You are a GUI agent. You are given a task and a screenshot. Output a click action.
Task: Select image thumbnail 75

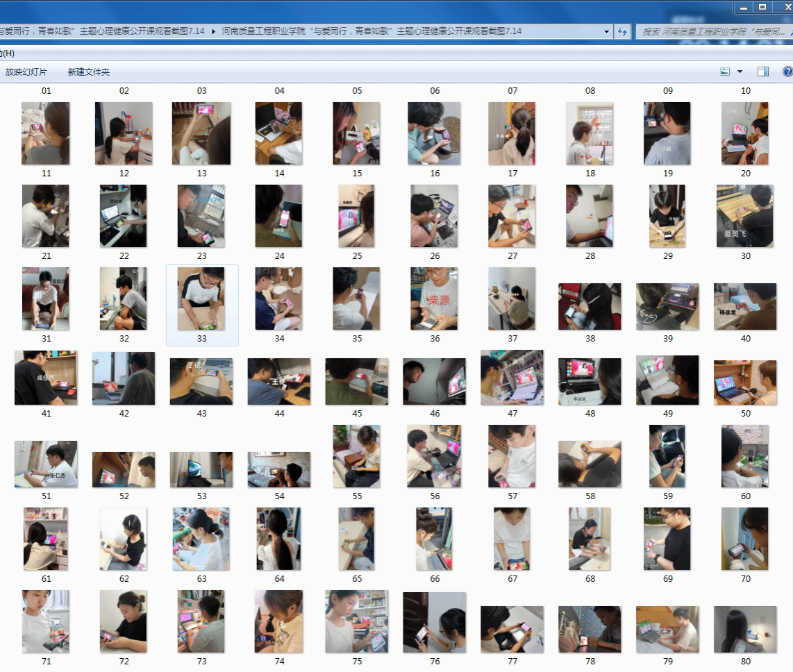pos(356,621)
